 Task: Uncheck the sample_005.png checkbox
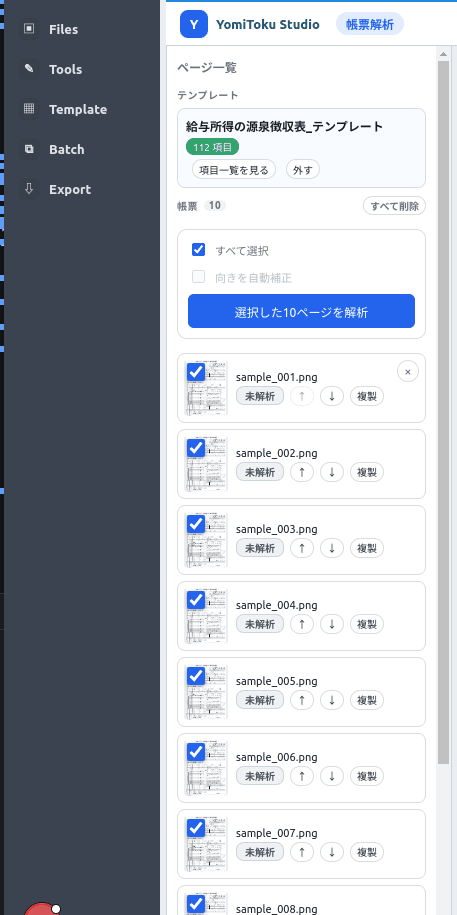pyautogui.click(x=196, y=676)
